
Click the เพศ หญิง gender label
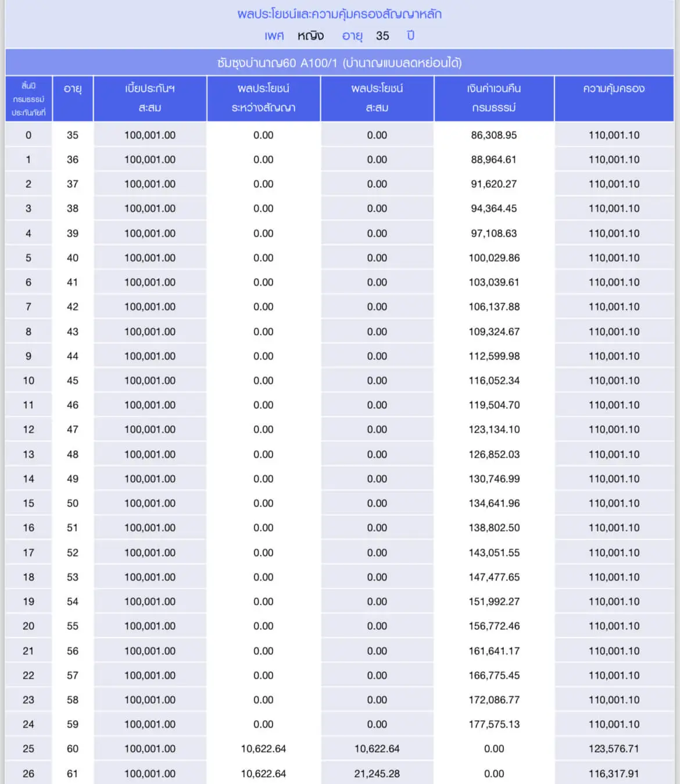[294, 35]
